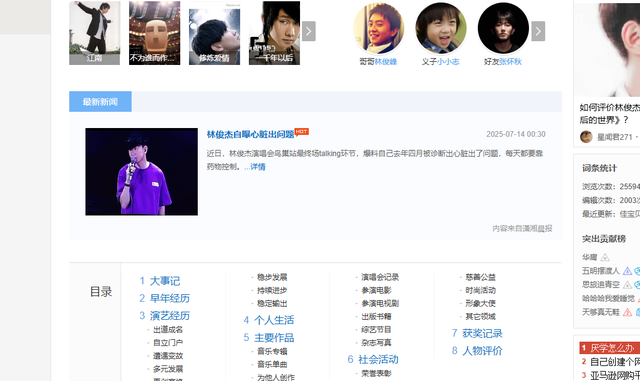Open headline 林俊杰自曝心脏出问题
Image resolution: width=640 pixels, height=381 pixels.
250,134
